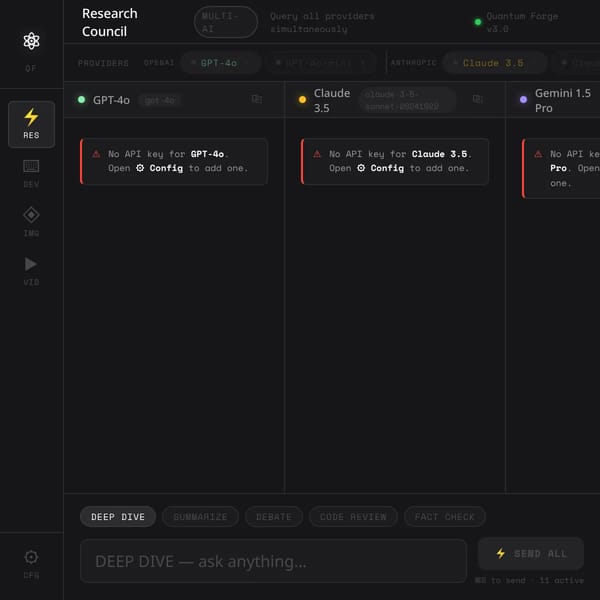Select the CODE REVIEW mode
600x600 pixels.
coord(353,517)
